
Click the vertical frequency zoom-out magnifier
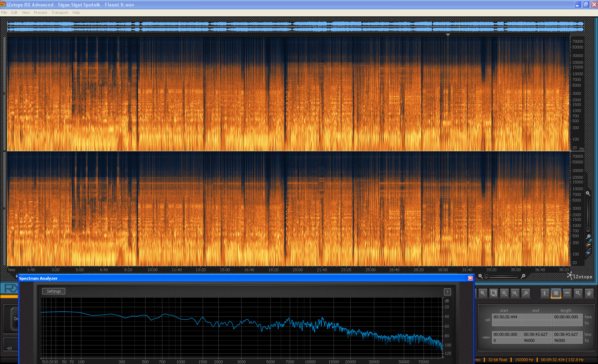[x=588, y=237]
